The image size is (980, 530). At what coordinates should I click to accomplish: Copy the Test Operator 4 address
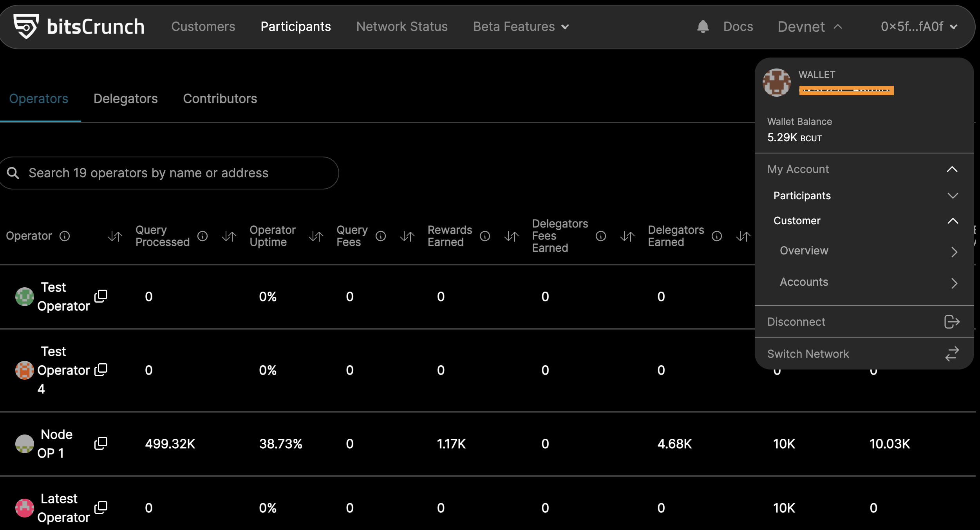click(101, 370)
